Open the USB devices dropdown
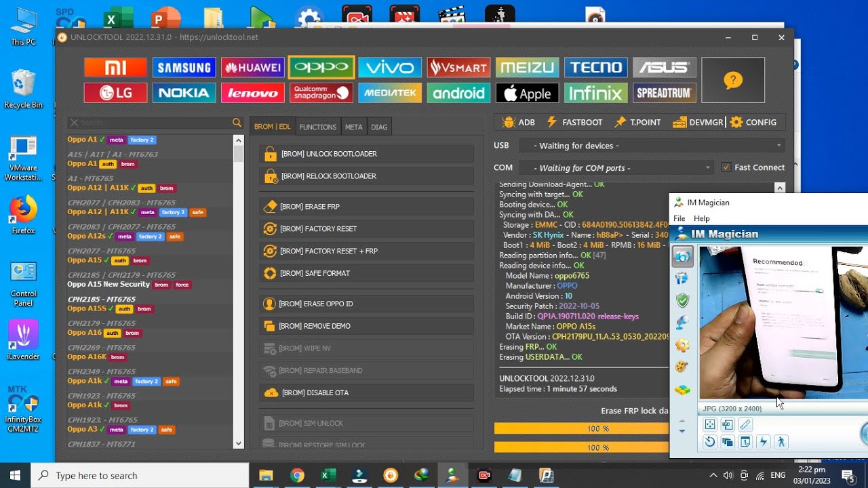 [653, 146]
